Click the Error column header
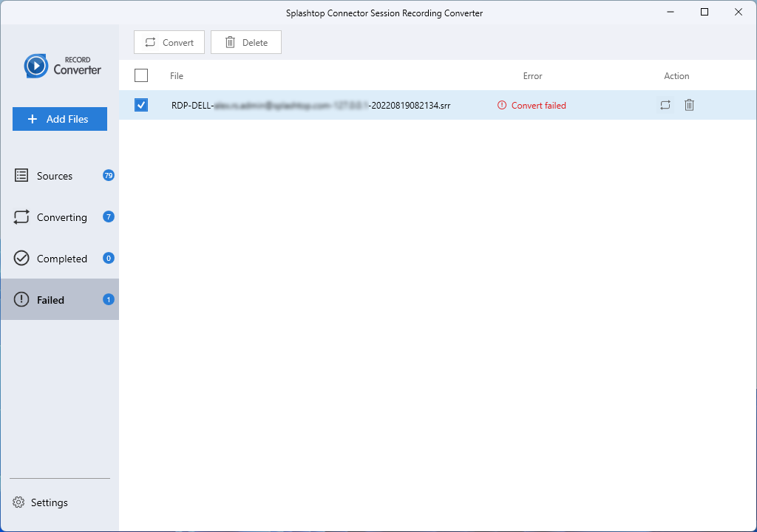 [532, 76]
